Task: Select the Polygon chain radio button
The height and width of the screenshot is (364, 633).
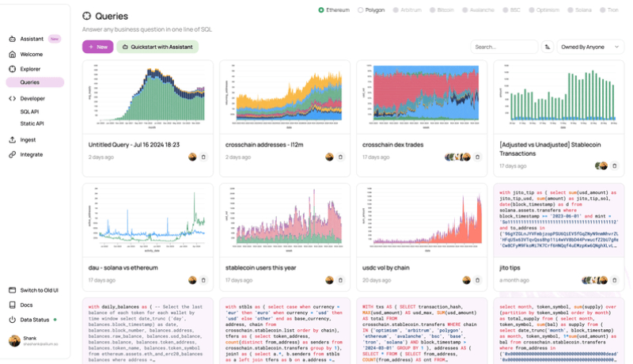Action: [361, 10]
